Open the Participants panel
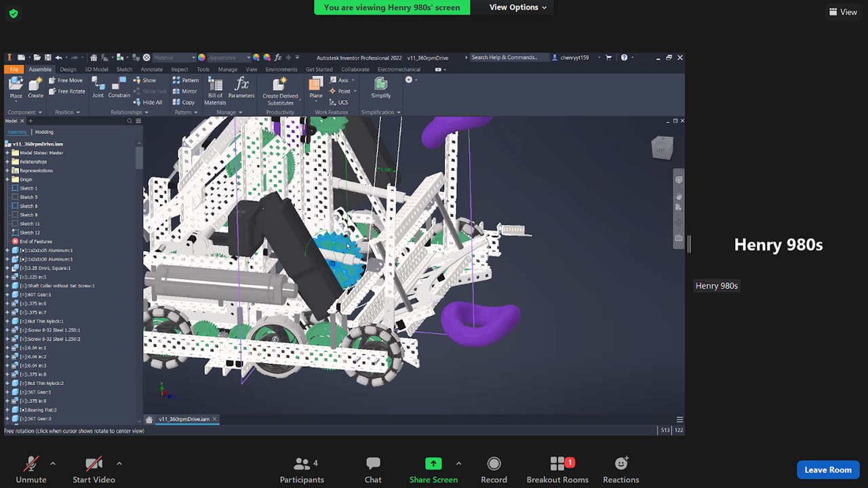The width and height of the screenshot is (868, 488). (302, 469)
